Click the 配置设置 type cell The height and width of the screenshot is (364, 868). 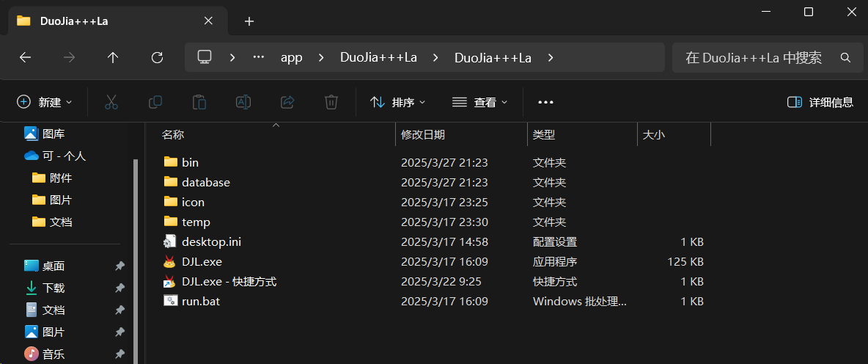point(555,241)
